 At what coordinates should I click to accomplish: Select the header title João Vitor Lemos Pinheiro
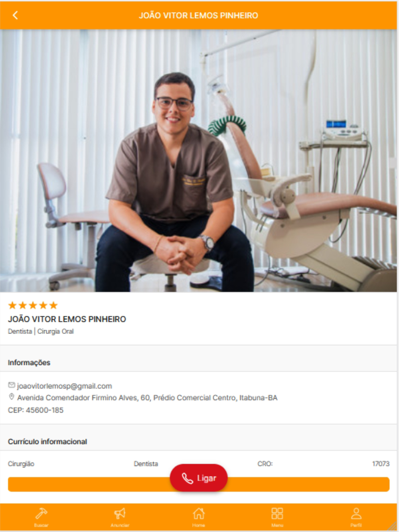[198, 16]
